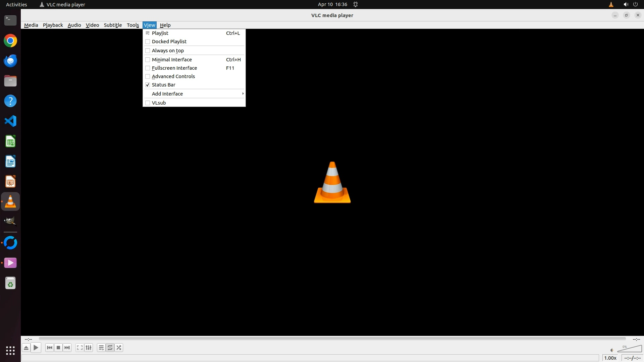
Task: Open extended settings equalizer icon
Action: click(89, 348)
